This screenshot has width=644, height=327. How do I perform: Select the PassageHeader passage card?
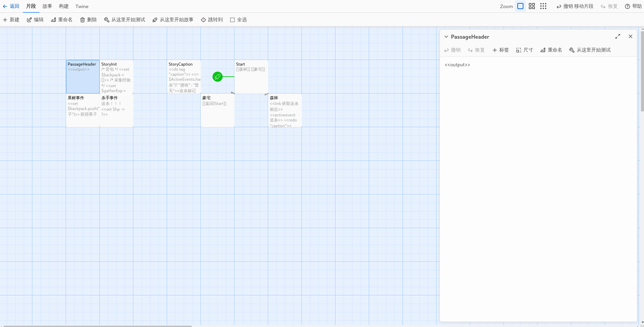tap(83, 77)
